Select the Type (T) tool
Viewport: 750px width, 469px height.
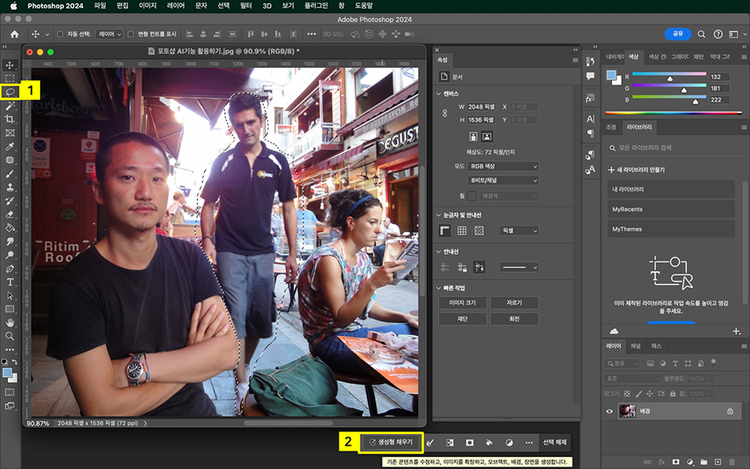pos(10,282)
